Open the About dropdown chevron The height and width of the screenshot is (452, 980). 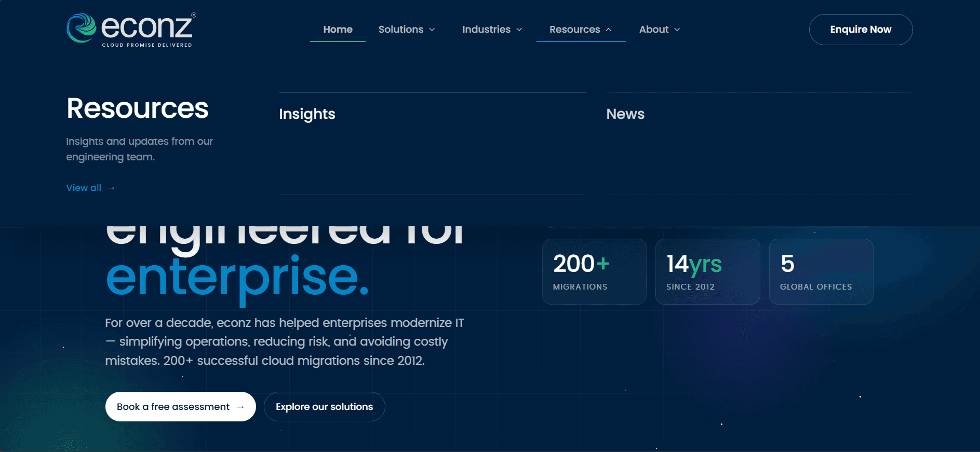[x=677, y=30]
